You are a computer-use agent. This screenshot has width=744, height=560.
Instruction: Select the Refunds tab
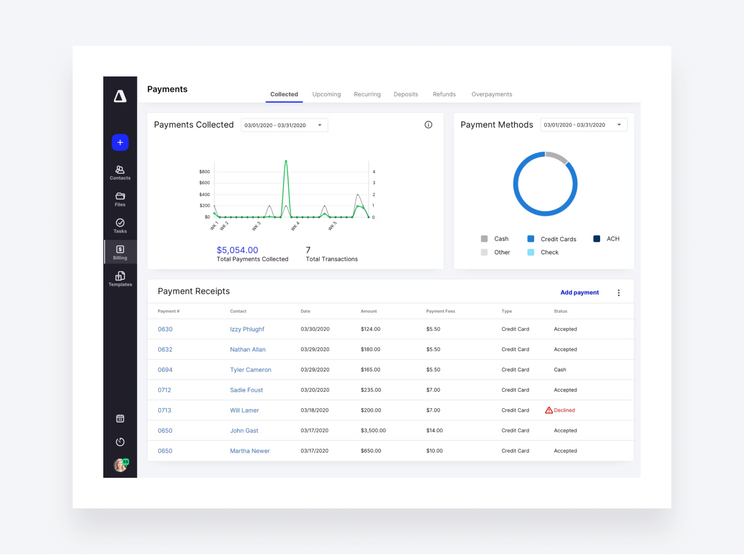[444, 94]
